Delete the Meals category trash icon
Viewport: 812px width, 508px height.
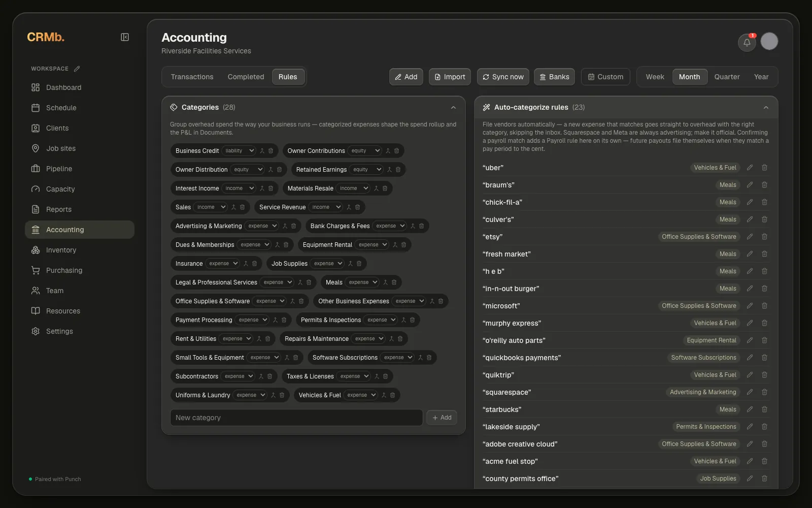point(394,282)
